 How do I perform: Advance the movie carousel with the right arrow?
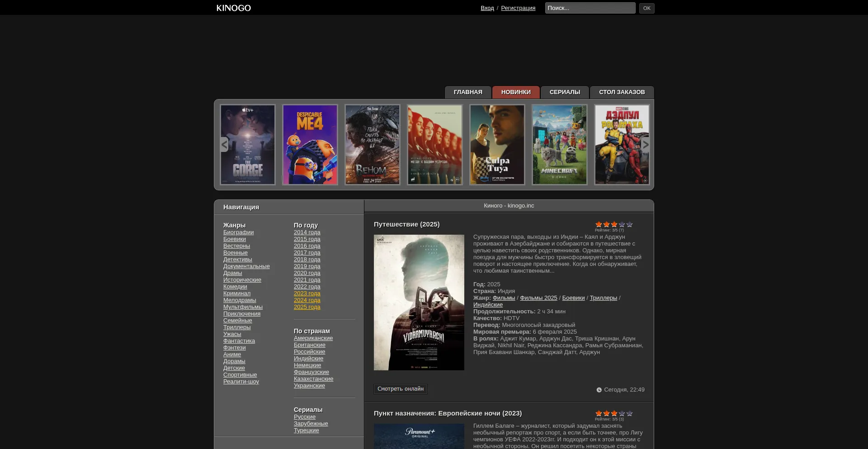[x=646, y=145]
